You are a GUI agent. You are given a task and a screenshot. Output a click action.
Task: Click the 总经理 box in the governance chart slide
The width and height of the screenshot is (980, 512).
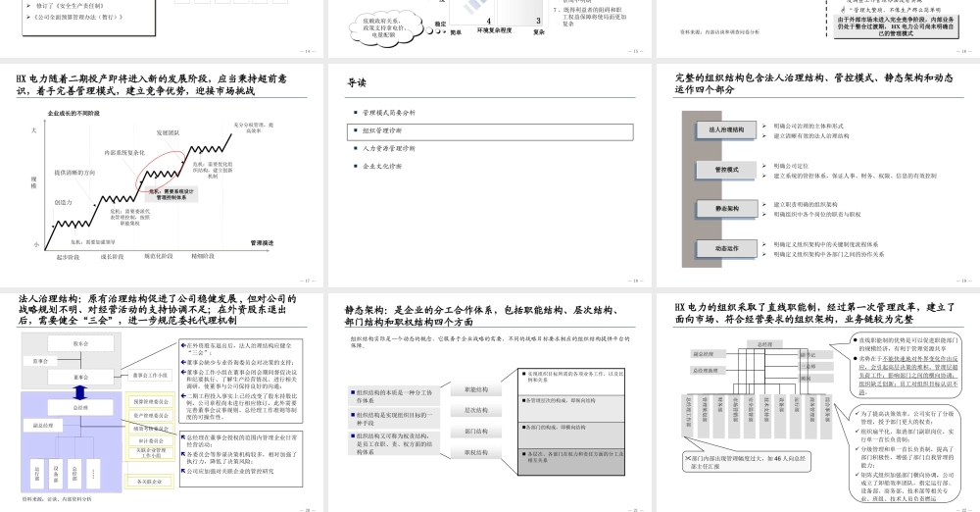(80, 407)
